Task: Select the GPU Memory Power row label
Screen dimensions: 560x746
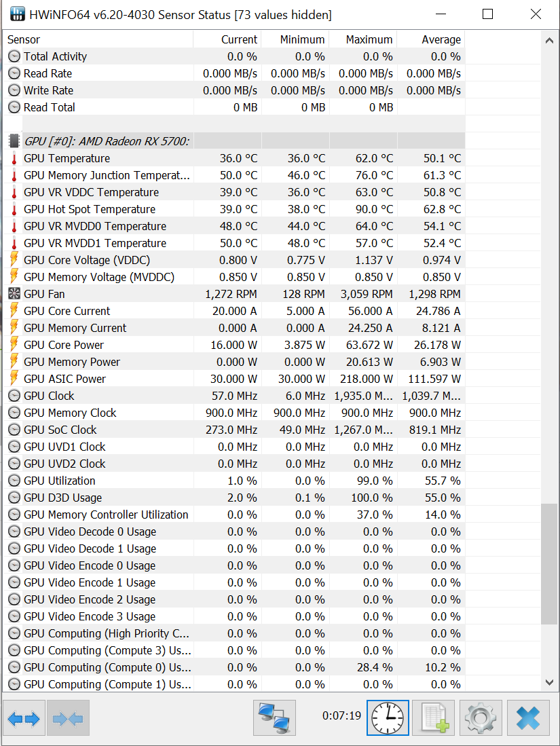Action: (72, 362)
